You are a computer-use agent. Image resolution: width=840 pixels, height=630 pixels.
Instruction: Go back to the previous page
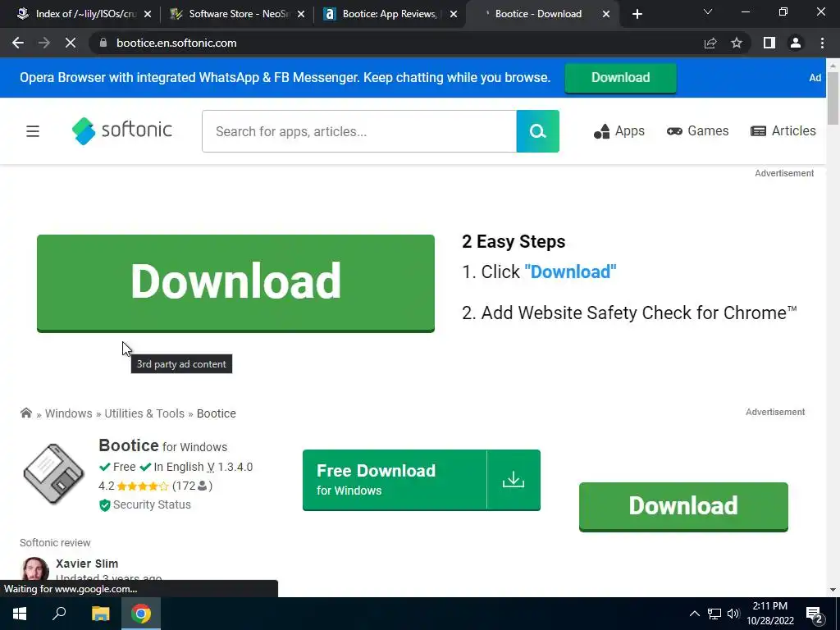[x=18, y=43]
